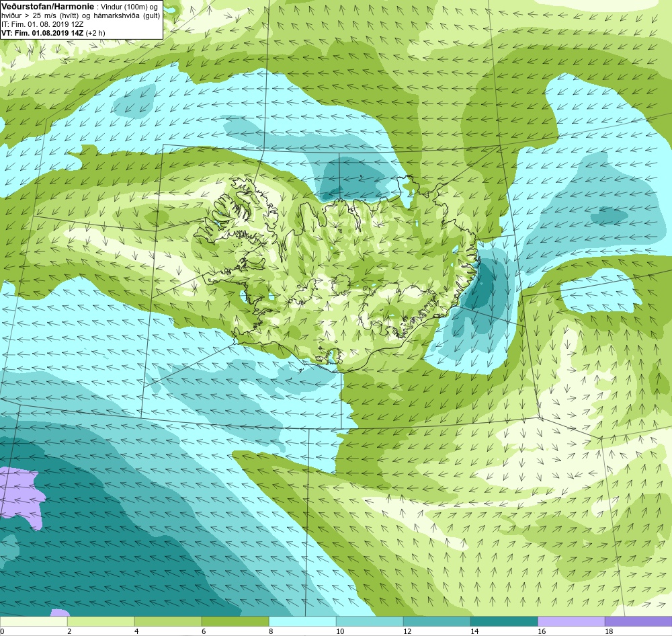Click the 8-10 m/s light cyan legend swatch

(x=302, y=621)
